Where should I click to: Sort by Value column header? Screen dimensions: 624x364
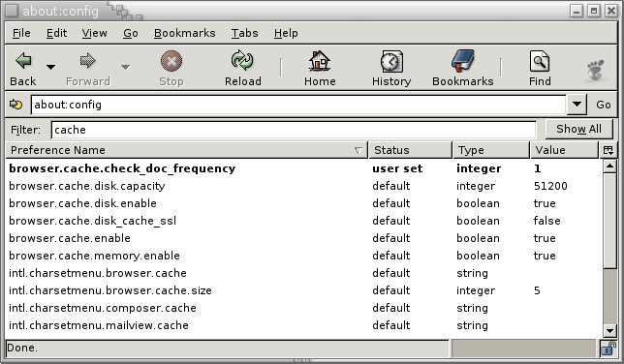[565, 150]
